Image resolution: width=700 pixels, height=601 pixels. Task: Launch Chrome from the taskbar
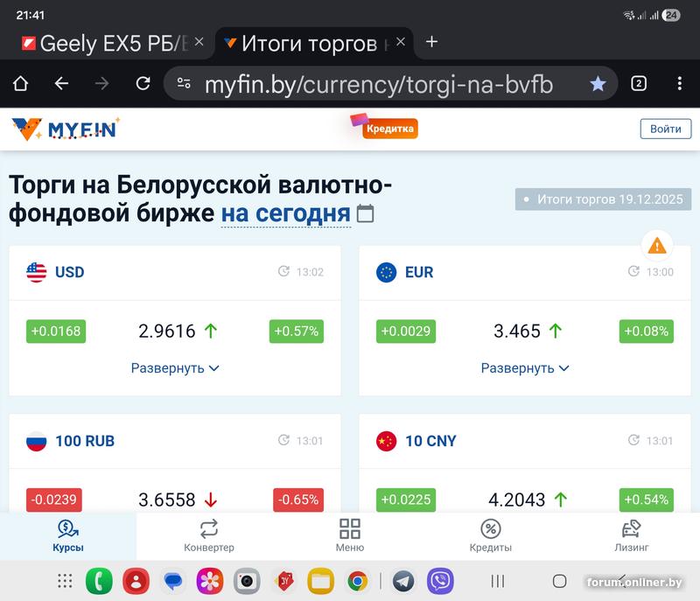[358, 581]
